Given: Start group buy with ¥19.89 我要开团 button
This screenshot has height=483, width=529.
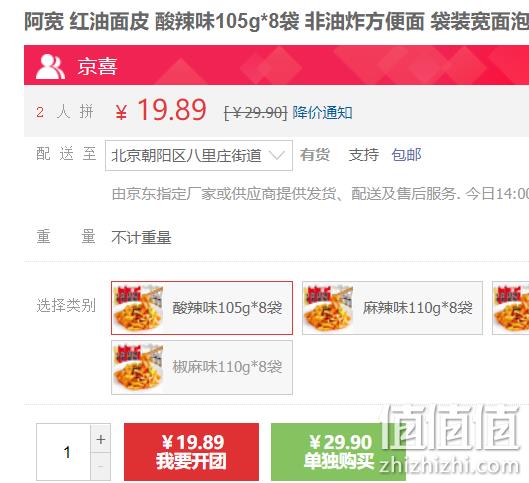Looking at the screenshot, I should coord(191,452).
